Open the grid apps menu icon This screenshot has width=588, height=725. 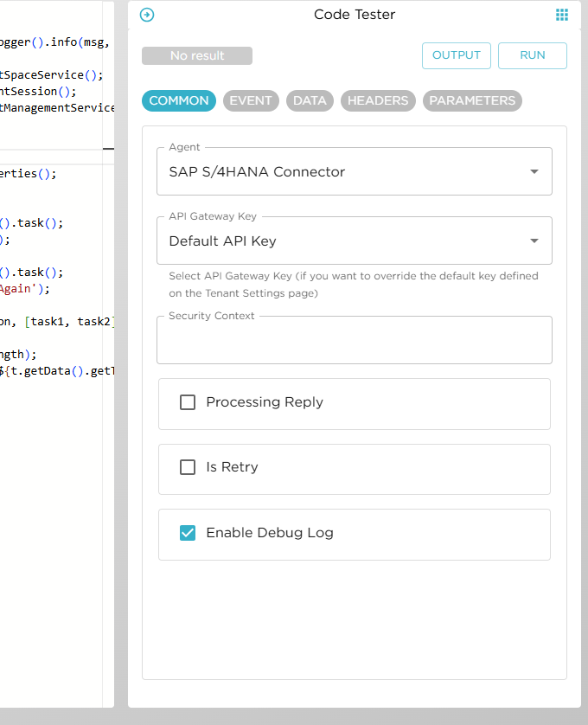coord(562,15)
